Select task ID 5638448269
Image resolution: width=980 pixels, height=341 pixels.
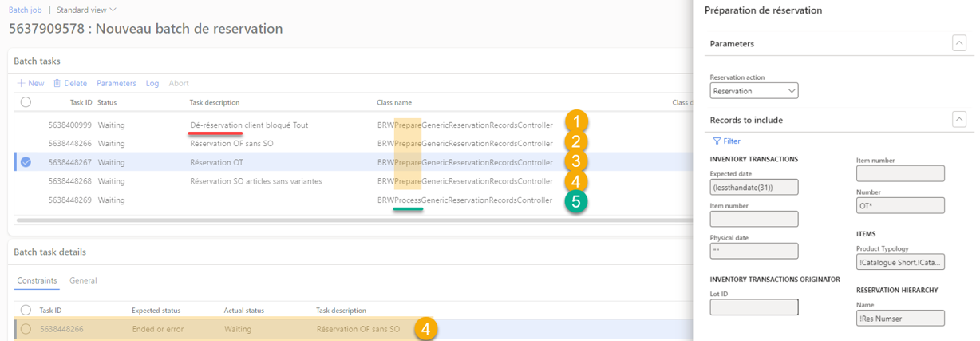(x=69, y=200)
